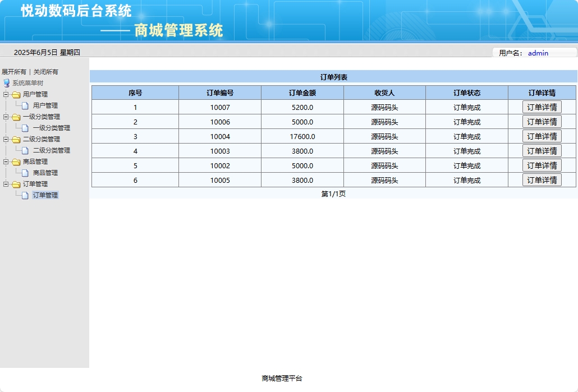This screenshot has width=578, height=392.
Task: Click the page icon beside 用户管理 child
Action: [x=25, y=106]
